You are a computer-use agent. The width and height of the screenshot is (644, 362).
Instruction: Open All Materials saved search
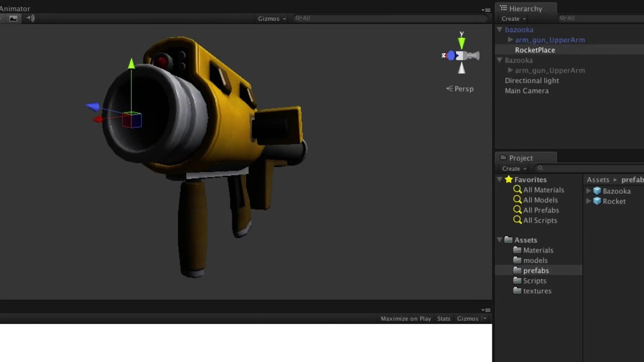[543, 190]
